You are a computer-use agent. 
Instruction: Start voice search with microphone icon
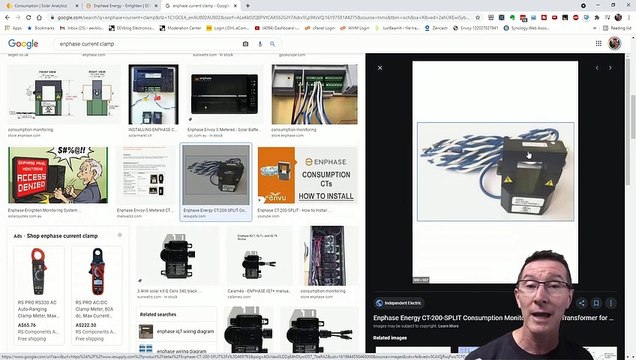[x=260, y=44]
